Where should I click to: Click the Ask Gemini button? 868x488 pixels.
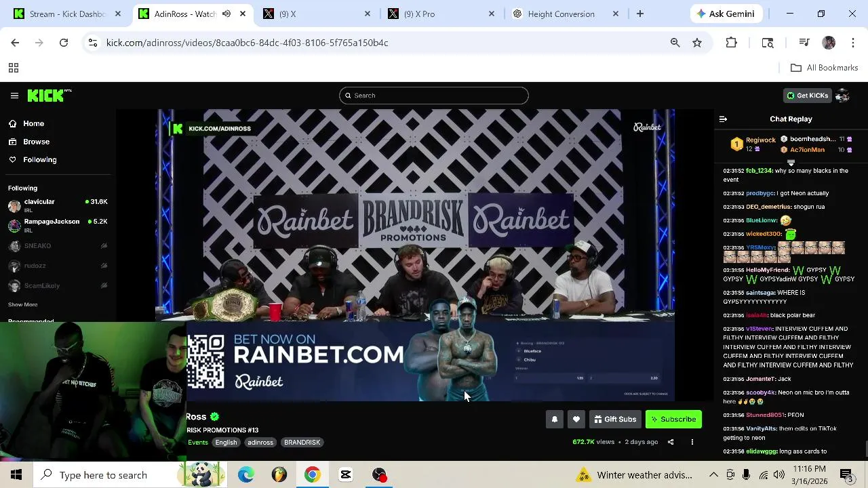[x=726, y=14]
